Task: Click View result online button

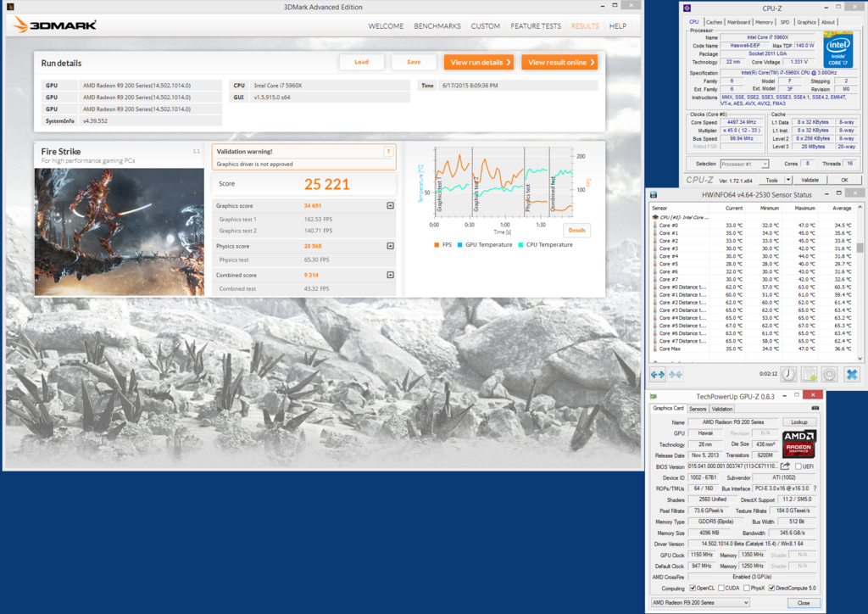Action: coord(559,62)
